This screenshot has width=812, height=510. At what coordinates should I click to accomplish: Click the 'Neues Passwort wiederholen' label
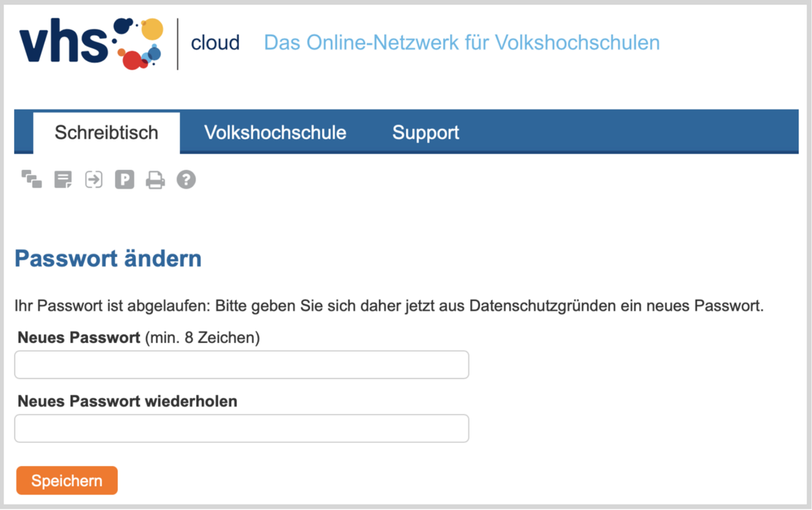pyautogui.click(x=128, y=401)
